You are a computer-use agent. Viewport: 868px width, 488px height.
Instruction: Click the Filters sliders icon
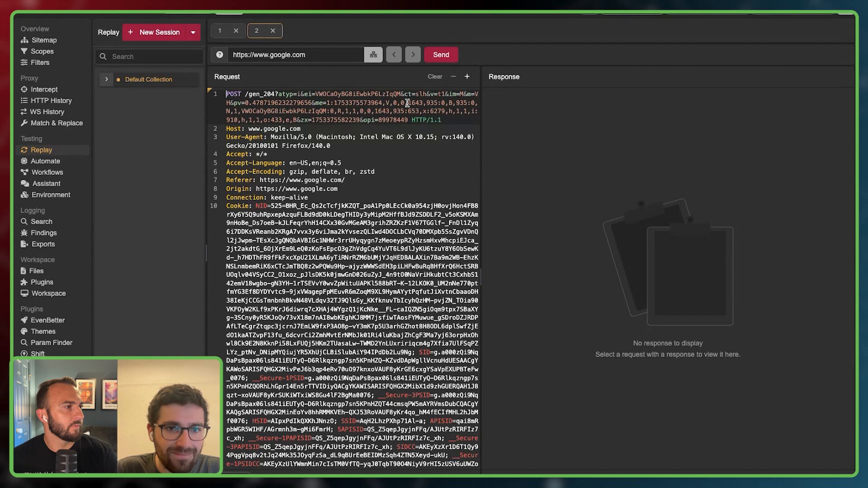click(x=24, y=63)
